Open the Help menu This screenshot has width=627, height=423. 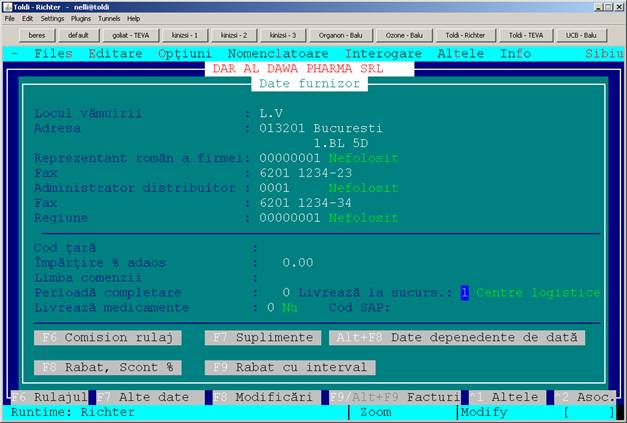[x=134, y=18]
